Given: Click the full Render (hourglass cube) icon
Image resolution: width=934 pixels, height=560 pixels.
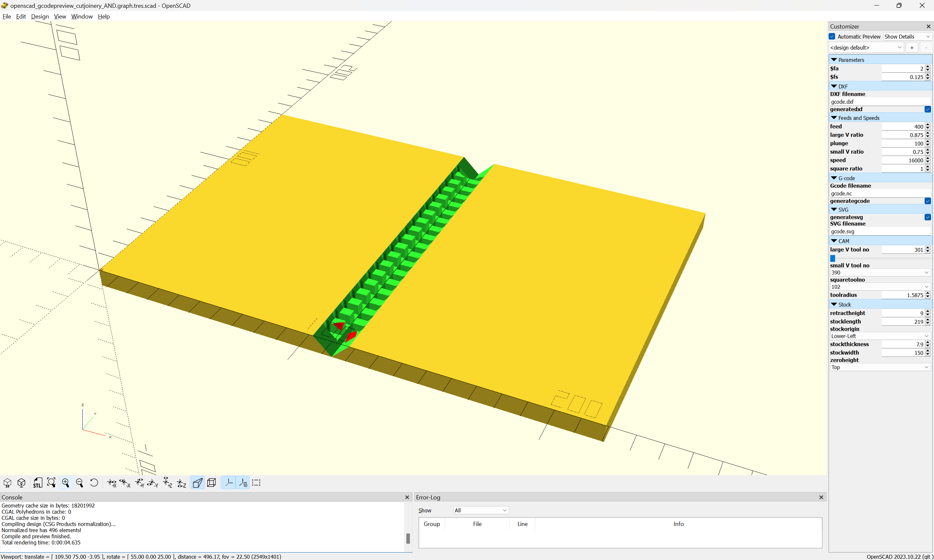Looking at the screenshot, I should (x=21, y=483).
